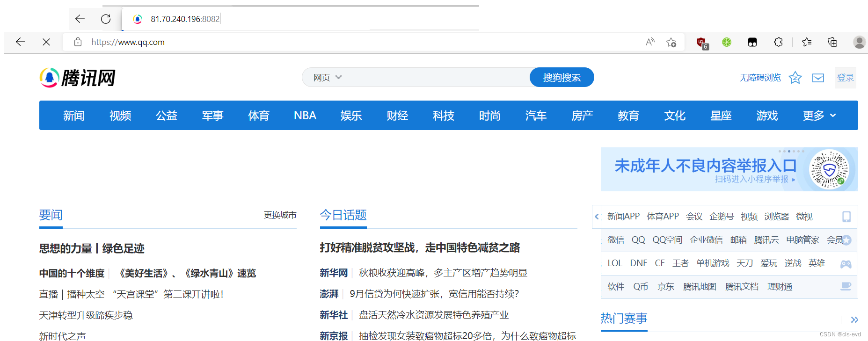
Task: Open the 腾讯地图 link
Action: [x=700, y=287]
